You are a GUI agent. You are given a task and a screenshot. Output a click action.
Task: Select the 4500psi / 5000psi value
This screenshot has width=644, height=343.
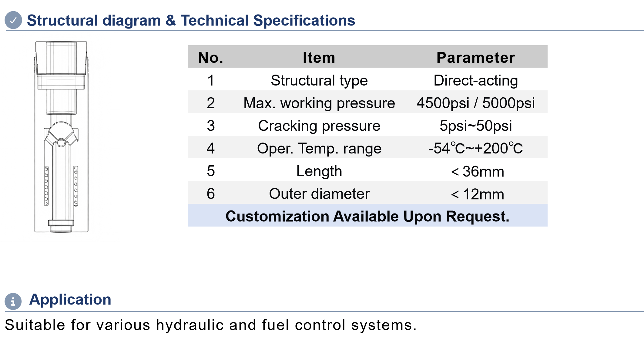tap(476, 103)
